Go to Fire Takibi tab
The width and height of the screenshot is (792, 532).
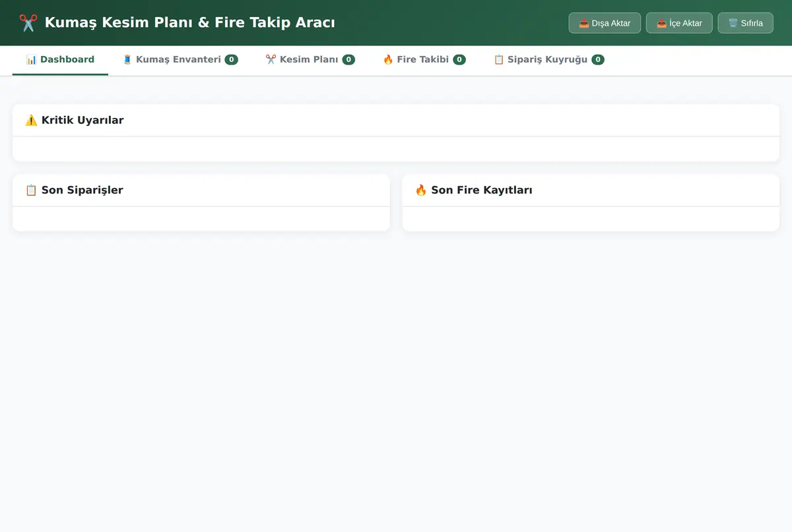click(x=424, y=59)
